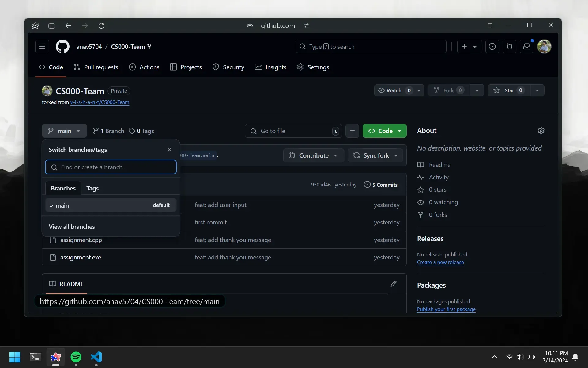Open site settings sliders icon in address bar
The height and width of the screenshot is (368, 588).
coord(306,26)
